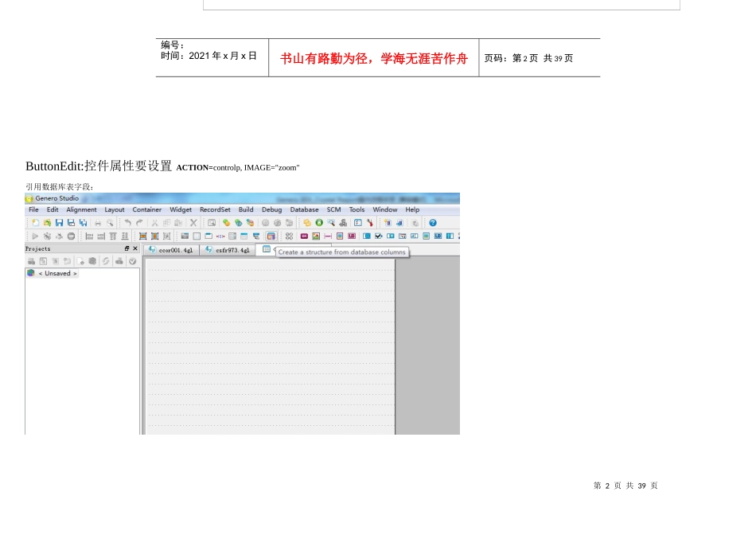Open the Layout menu
This screenshot has width=756, height=535.
[115, 210]
